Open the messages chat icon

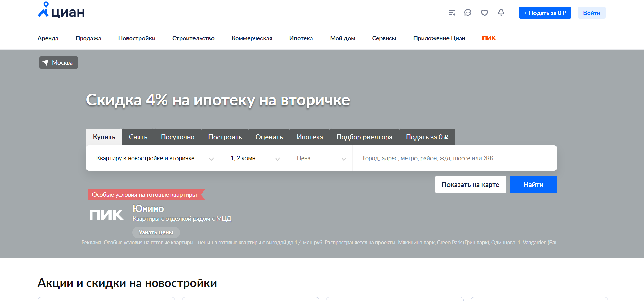(x=468, y=13)
